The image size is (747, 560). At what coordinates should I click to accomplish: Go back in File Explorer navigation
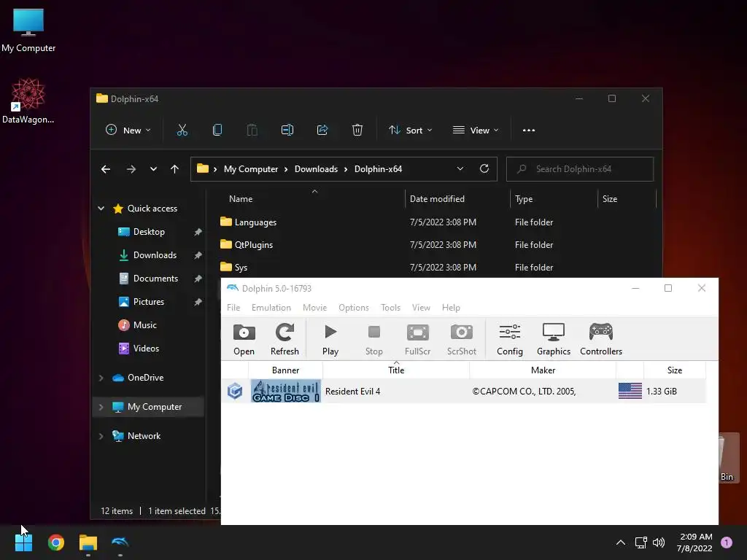[106, 169]
